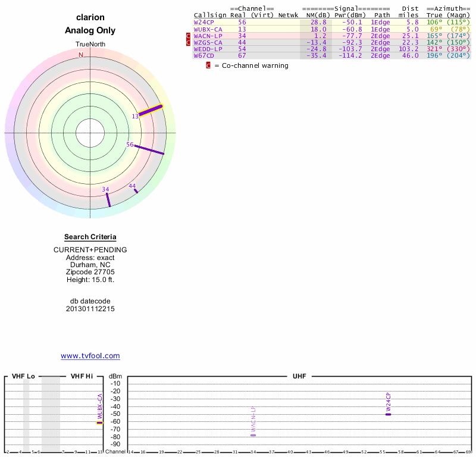Click the NM(dB) column header
Screen dimensions: 476x457
[x=315, y=15]
